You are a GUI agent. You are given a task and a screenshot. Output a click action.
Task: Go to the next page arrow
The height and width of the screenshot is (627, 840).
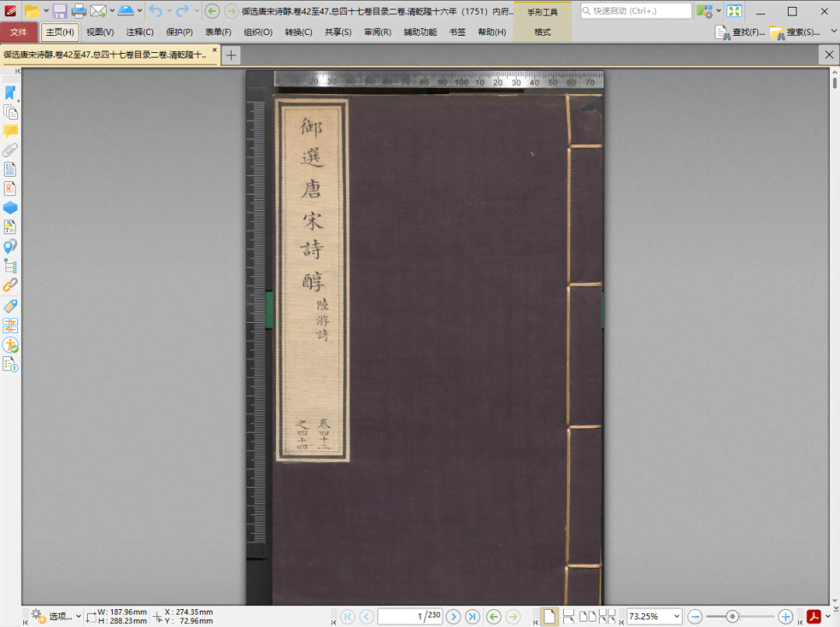click(453, 617)
